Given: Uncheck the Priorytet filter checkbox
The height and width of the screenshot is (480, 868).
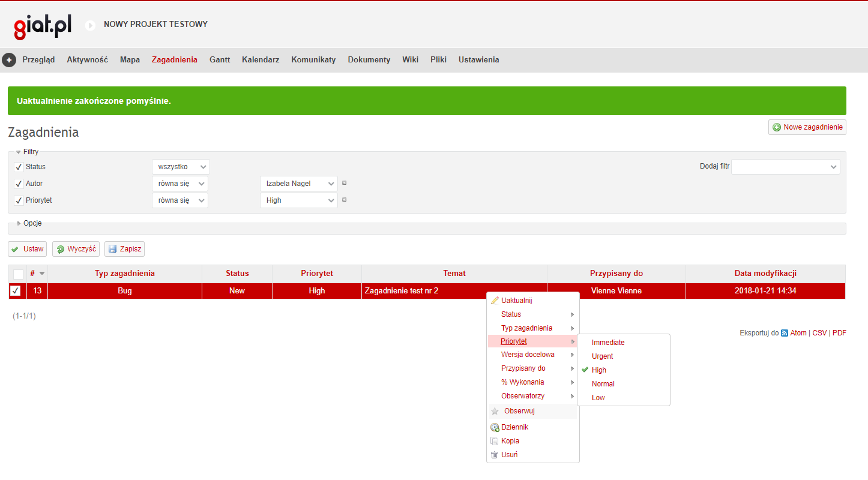Looking at the screenshot, I should pos(19,200).
